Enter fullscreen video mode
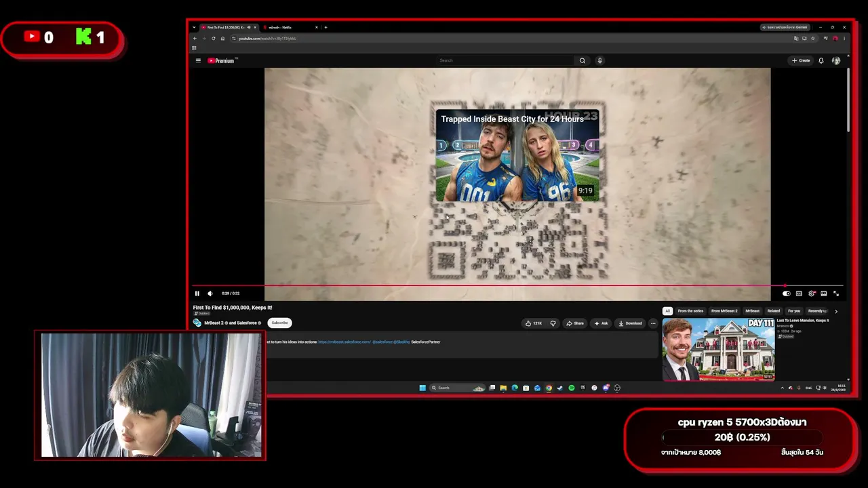868x488 pixels. [836, 293]
